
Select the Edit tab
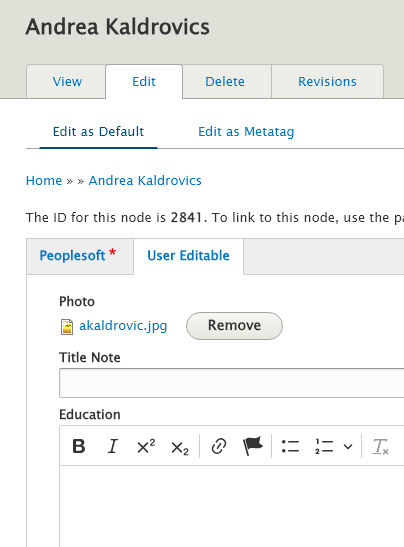144,82
